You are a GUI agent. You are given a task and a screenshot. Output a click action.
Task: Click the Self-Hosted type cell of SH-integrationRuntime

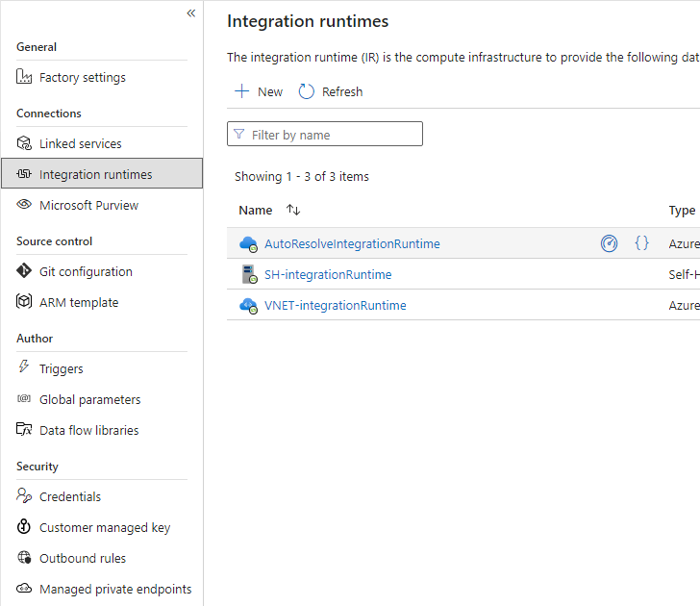(684, 274)
